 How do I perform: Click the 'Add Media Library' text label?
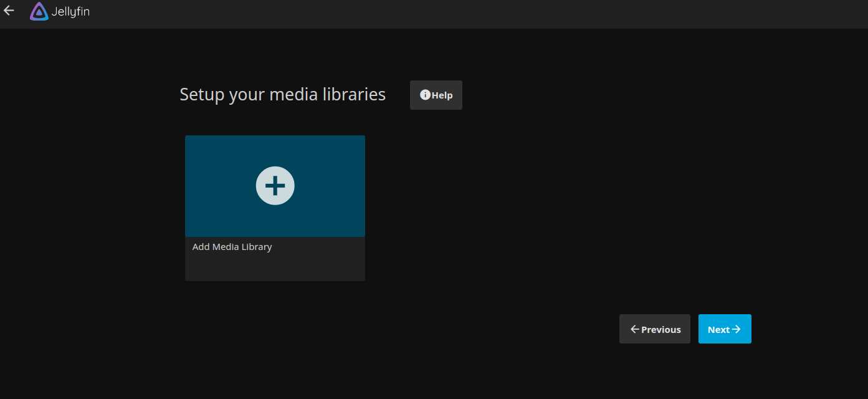pyautogui.click(x=232, y=247)
